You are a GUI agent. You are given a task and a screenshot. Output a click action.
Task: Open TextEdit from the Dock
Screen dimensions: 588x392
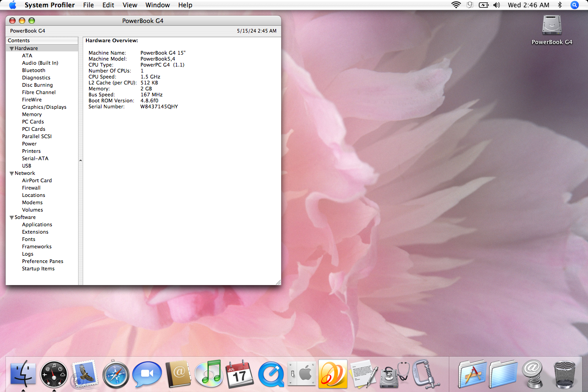pyautogui.click(x=364, y=374)
